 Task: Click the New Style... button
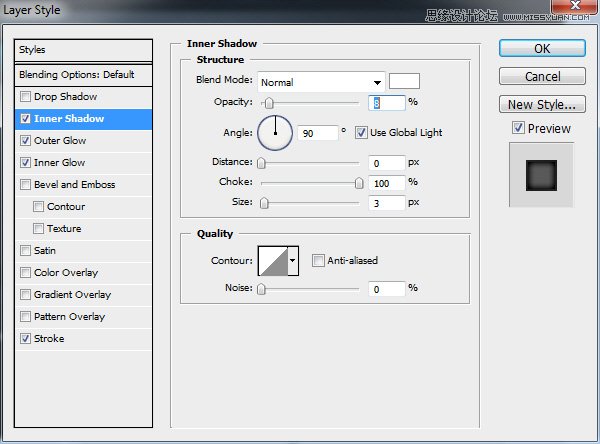click(x=542, y=104)
